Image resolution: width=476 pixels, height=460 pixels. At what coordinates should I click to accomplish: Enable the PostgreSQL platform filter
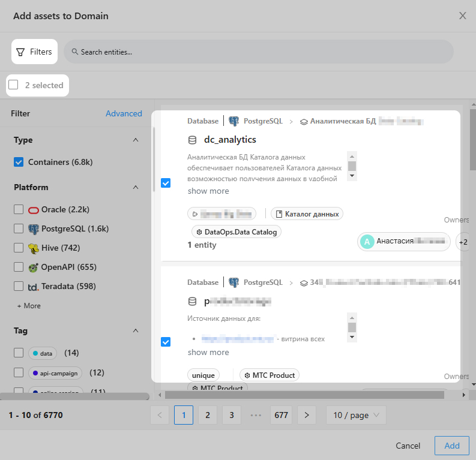tap(19, 229)
